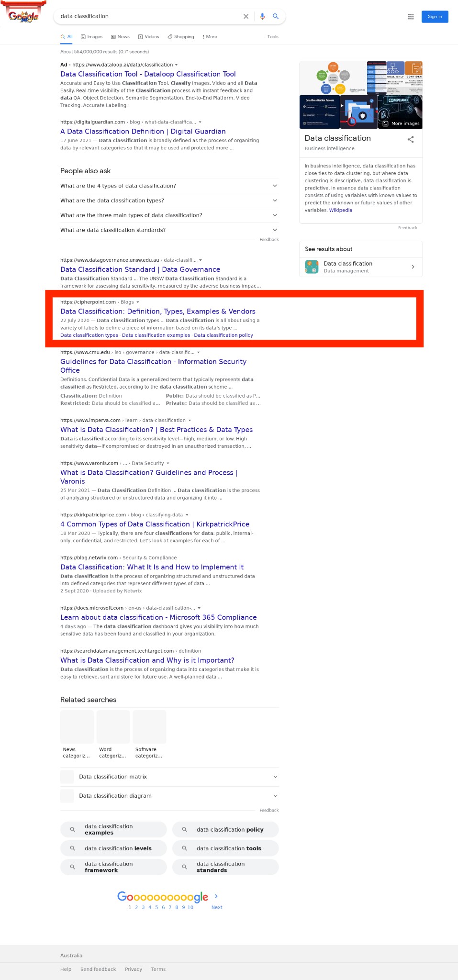Open dropdown arrow beside digitalguardian.com URL
The height and width of the screenshot is (980, 458).
click(x=200, y=122)
